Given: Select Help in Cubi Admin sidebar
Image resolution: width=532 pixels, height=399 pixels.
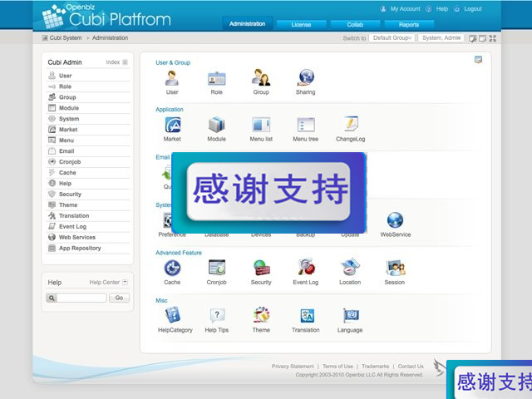Looking at the screenshot, I should pyautogui.click(x=88, y=184).
